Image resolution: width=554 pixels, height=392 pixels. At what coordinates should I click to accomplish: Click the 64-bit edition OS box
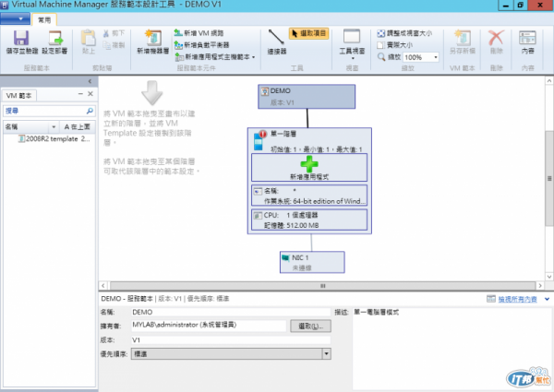tap(309, 196)
